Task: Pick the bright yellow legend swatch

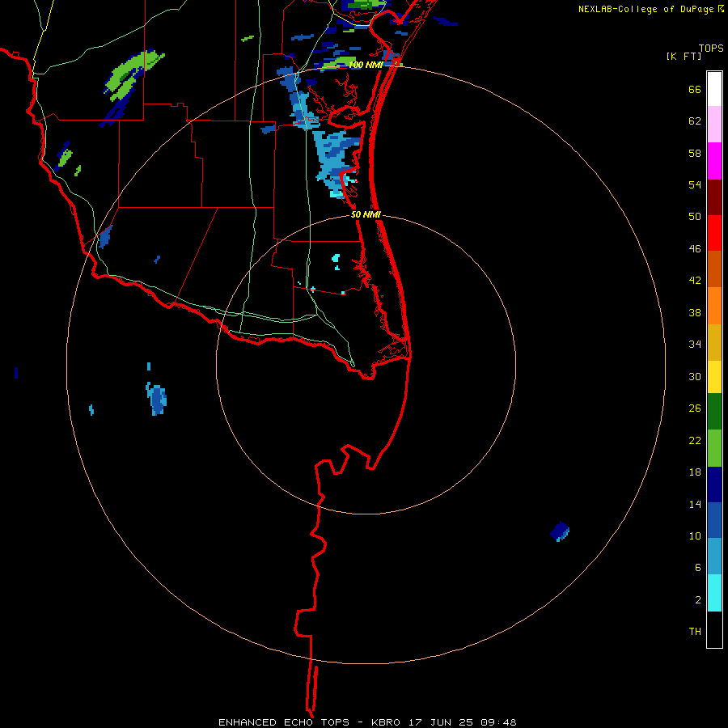Action: click(714, 377)
